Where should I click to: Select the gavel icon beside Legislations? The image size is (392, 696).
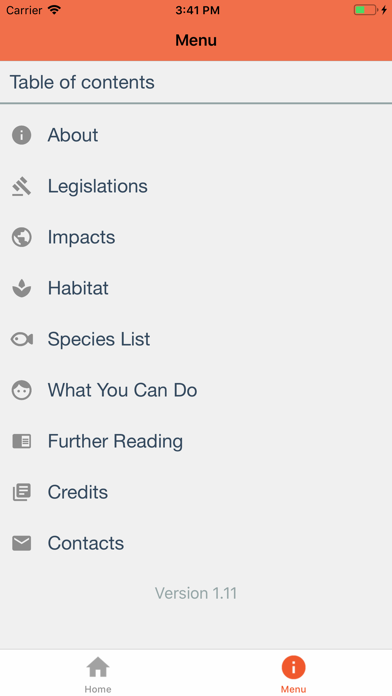coord(21,186)
